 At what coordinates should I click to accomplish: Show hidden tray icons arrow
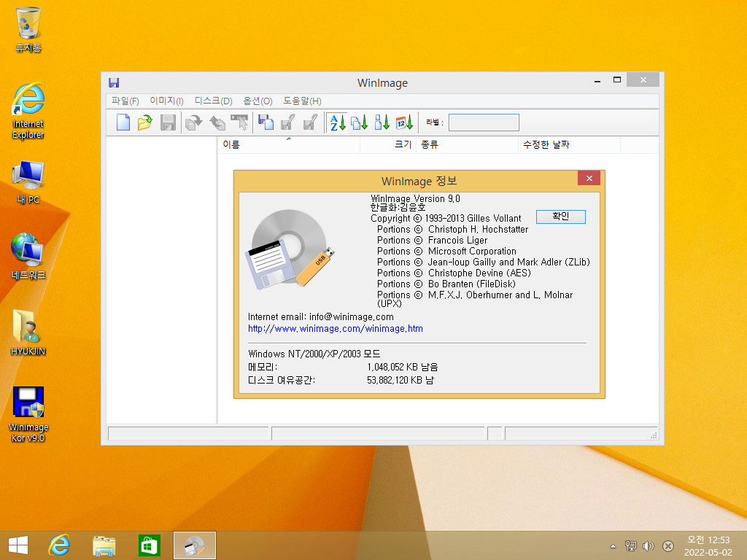coord(613,546)
